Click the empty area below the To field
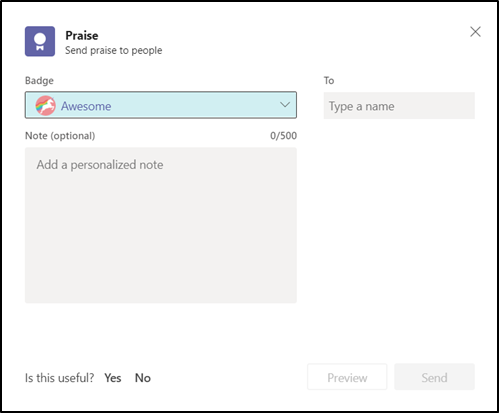This screenshot has width=499, height=413. point(399,233)
